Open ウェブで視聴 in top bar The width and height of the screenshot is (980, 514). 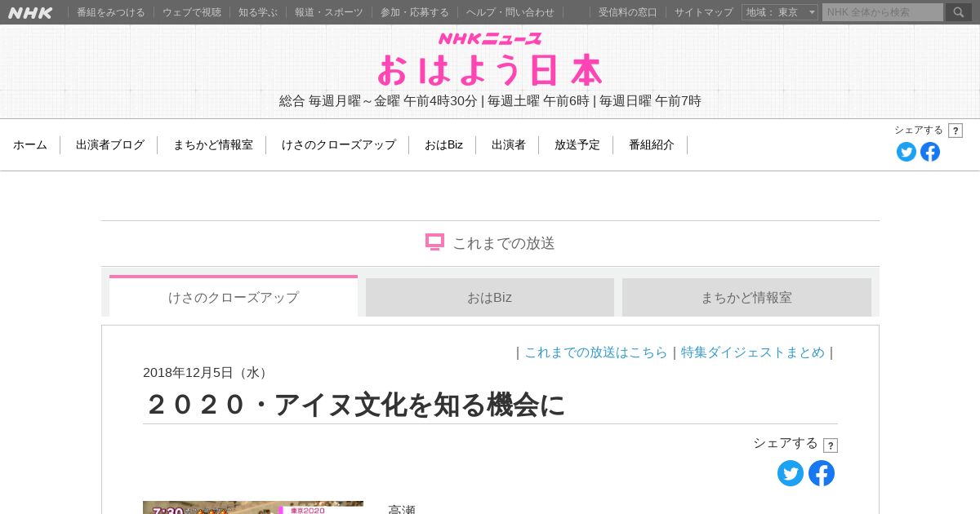point(192,12)
